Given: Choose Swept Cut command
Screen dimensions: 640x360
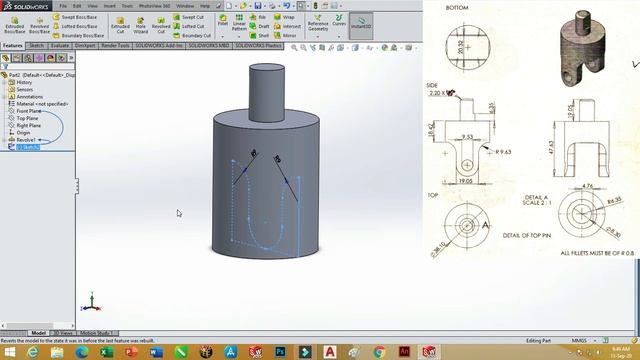Looking at the screenshot, I should coord(189,17).
